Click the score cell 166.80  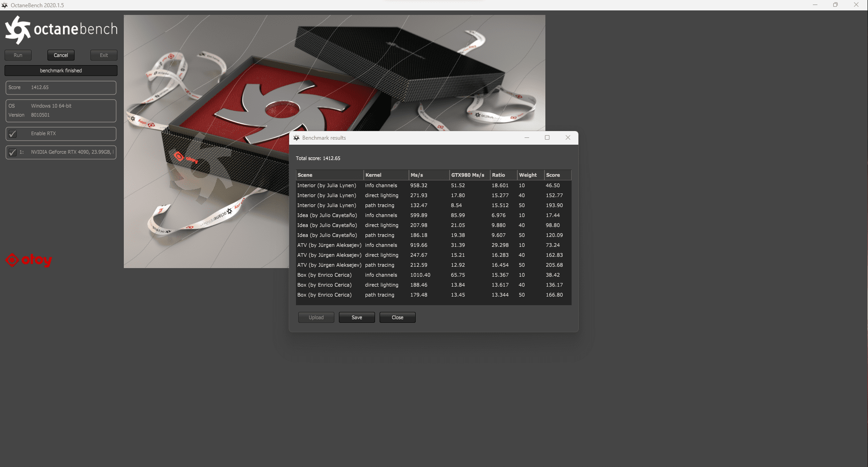(x=554, y=295)
